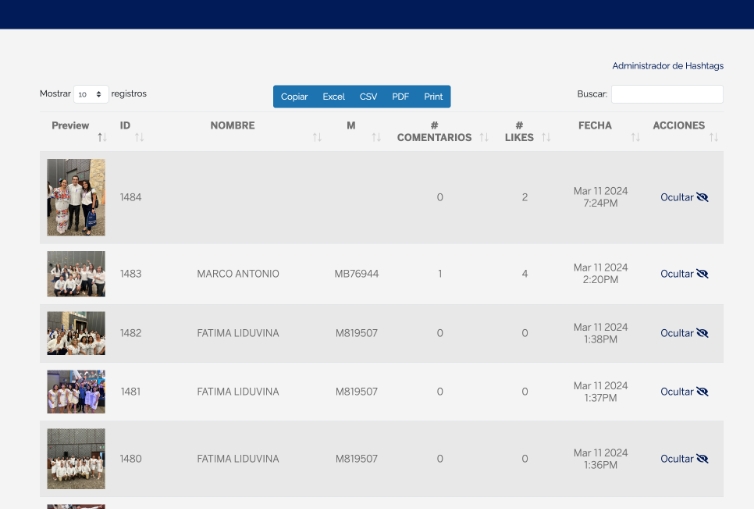The height and width of the screenshot is (509, 754).
Task: Click the Copiar button
Action: (294, 97)
